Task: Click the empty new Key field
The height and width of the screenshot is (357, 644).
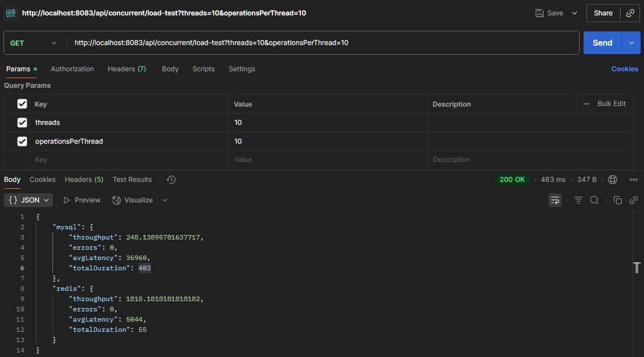Action: [129, 160]
